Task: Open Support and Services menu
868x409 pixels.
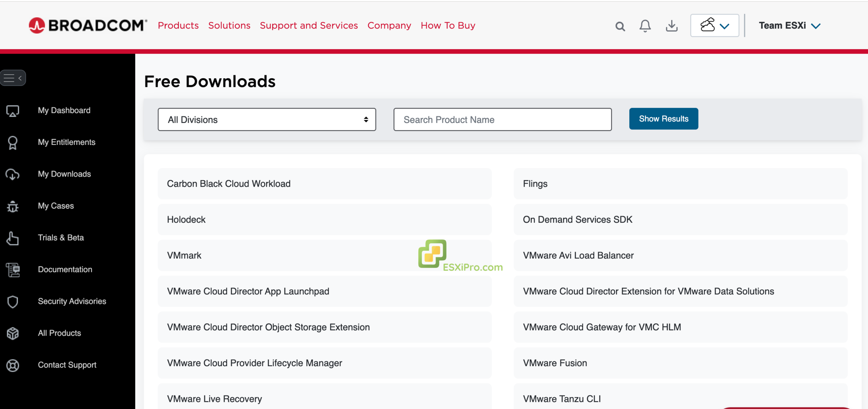Action: click(309, 25)
